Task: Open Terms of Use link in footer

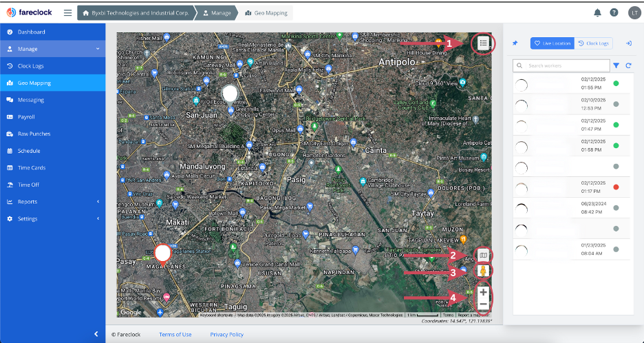Action: 175,334
